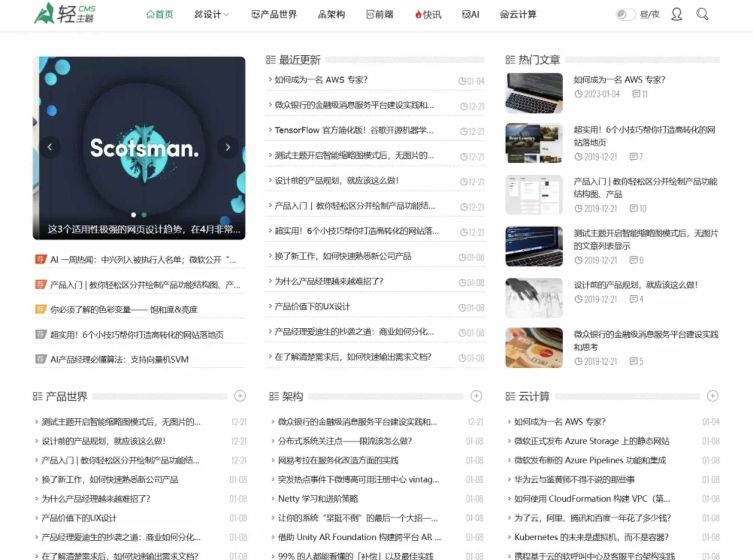
Task: Expand the 设计 navigation dropdown
Action: coord(211,14)
